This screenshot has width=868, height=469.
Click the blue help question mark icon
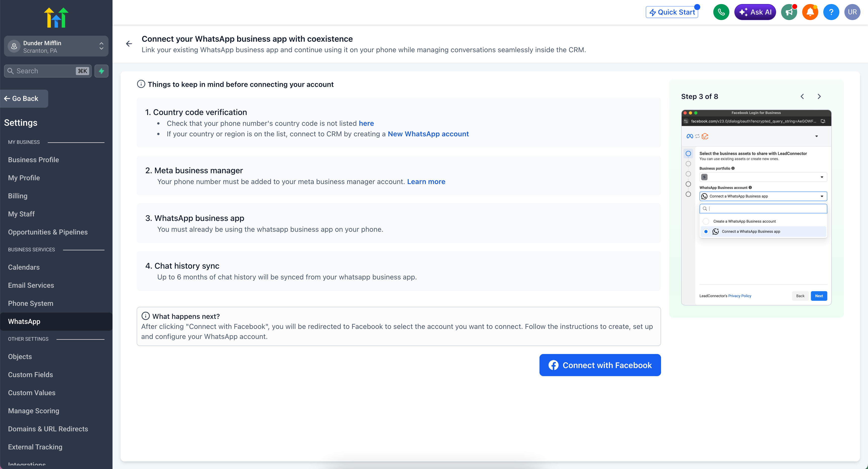click(x=831, y=12)
